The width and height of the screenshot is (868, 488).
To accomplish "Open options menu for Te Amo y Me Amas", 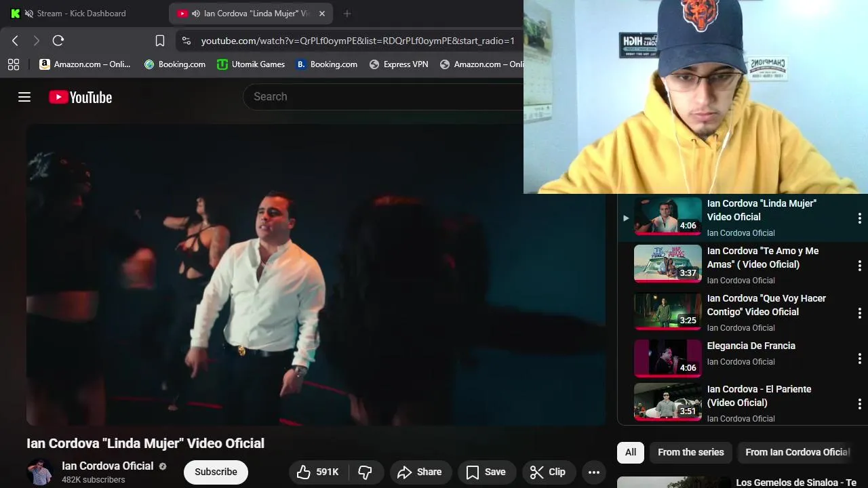I will [x=859, y=266].
